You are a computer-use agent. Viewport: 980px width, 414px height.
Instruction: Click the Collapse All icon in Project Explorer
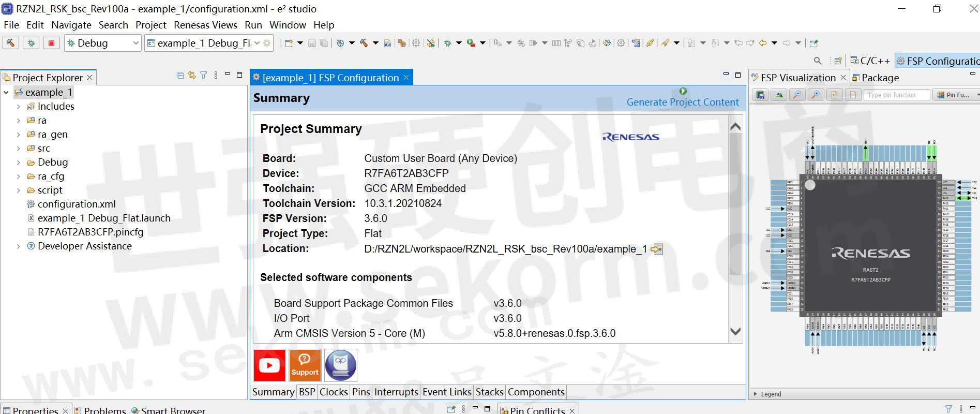(180, 76)
